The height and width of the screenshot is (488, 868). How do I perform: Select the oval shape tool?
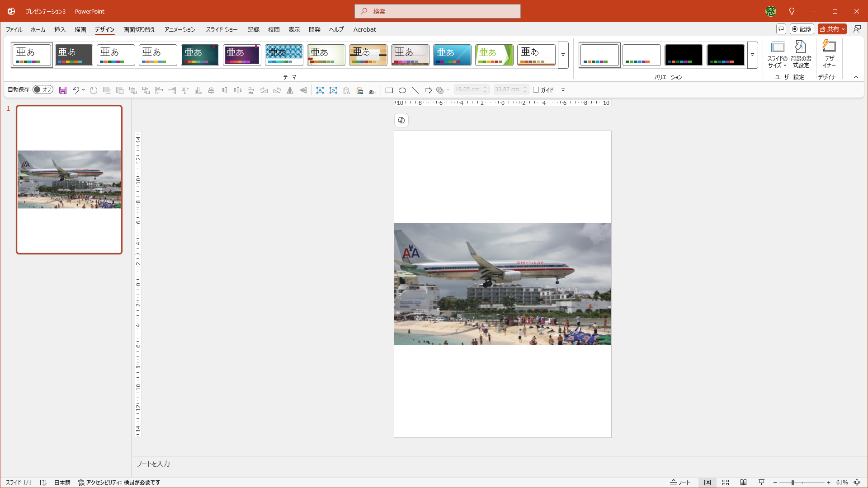click(402, 90)
